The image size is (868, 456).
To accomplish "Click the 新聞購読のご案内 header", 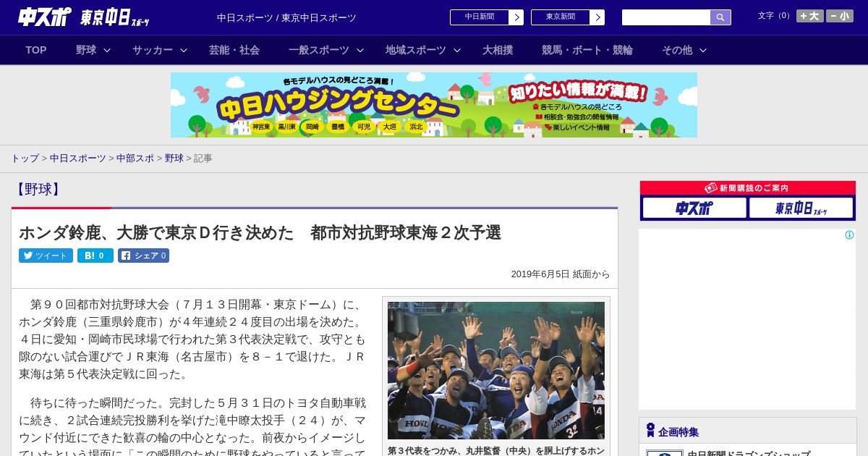I will tap(748, 187).
